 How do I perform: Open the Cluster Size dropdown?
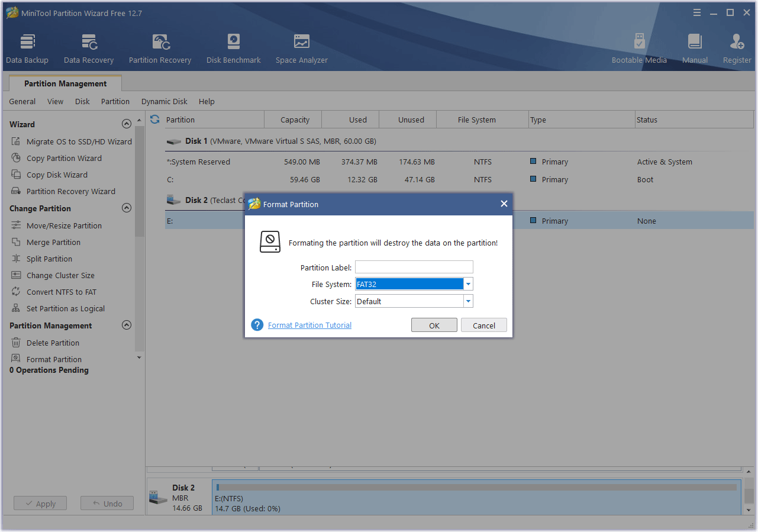[x=468, y=301]
